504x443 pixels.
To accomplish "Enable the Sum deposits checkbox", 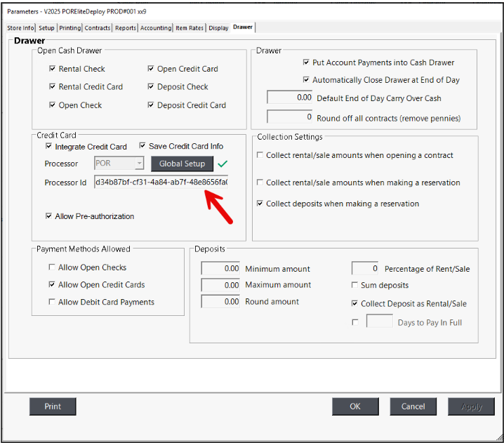I will tap(354, 285).
